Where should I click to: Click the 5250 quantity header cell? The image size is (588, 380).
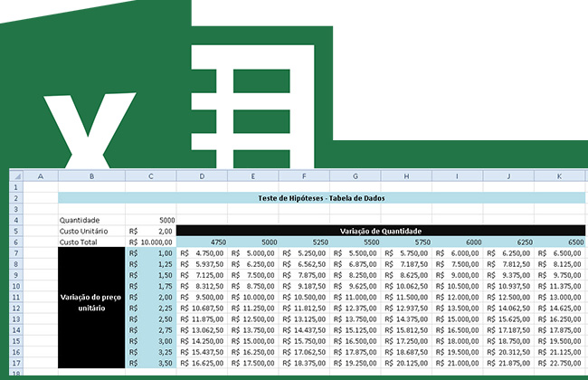[304, 242]
